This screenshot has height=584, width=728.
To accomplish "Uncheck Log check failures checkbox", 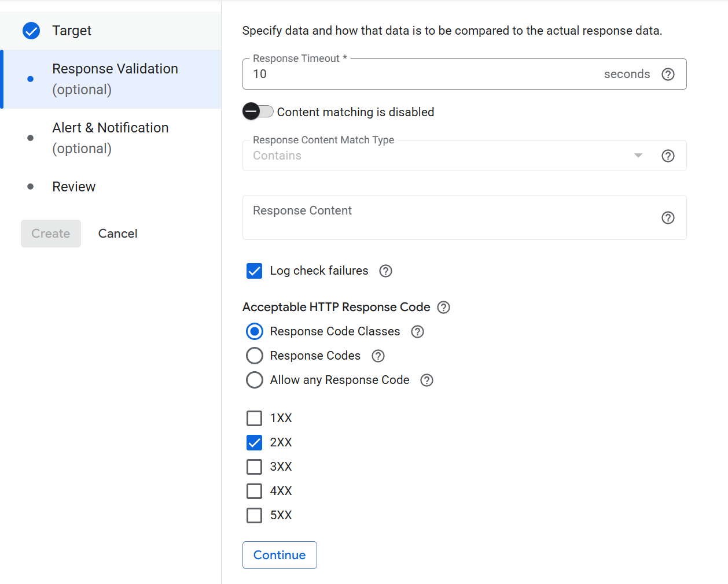I will click(x=254, y=271).
